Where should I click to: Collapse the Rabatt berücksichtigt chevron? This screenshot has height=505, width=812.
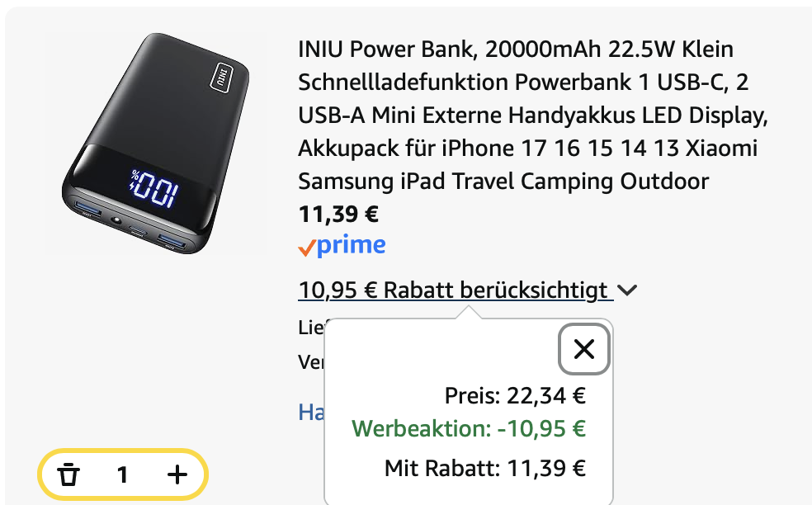(x=627, y=290)
